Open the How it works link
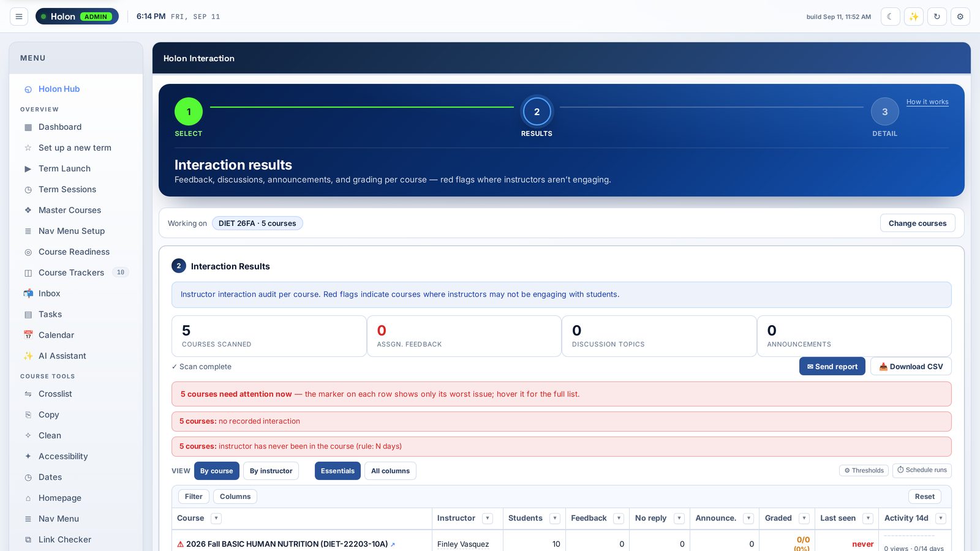Viewport: 980px width, 551px height. 927,102
